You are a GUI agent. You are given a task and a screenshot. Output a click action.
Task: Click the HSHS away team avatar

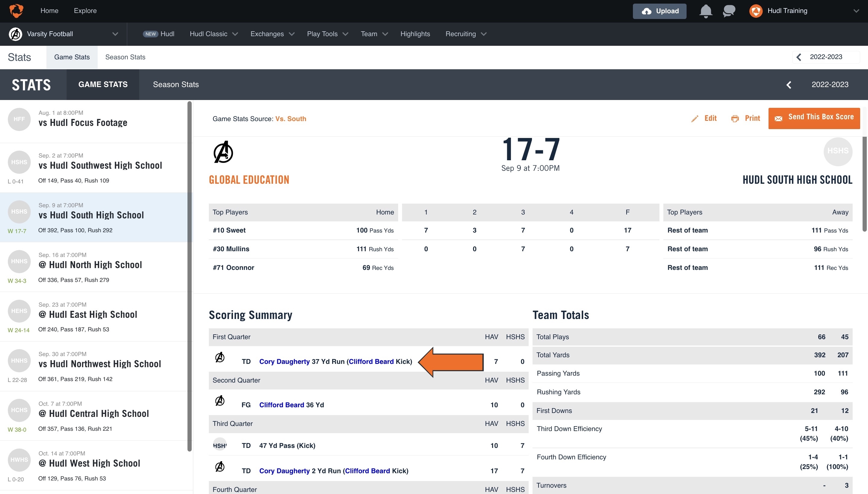(838, 151)
